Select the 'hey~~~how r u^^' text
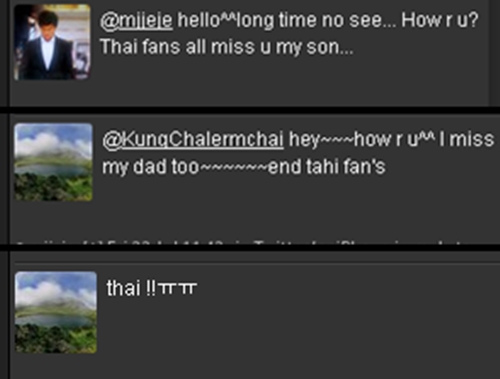 pyautogui.click(x=361, y=139)
